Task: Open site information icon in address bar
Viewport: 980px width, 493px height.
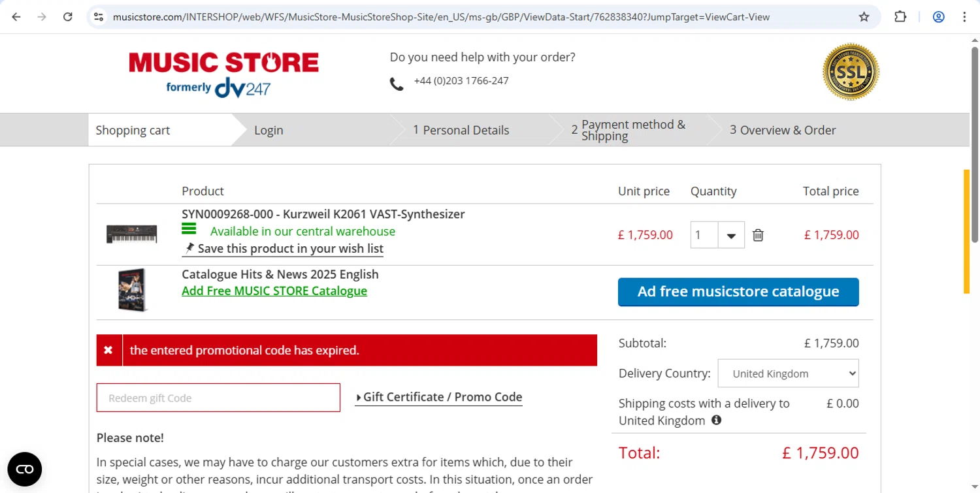Action: click(x=99, y=17)
